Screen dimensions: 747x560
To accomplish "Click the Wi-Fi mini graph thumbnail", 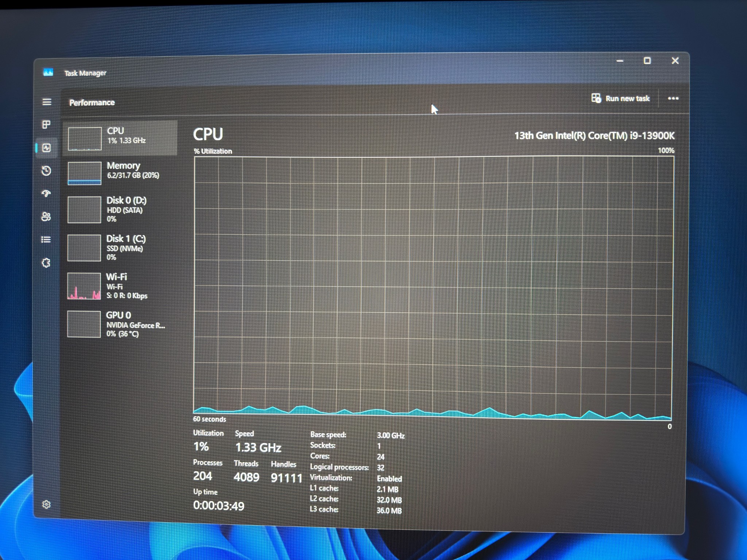I will [84, 286].
